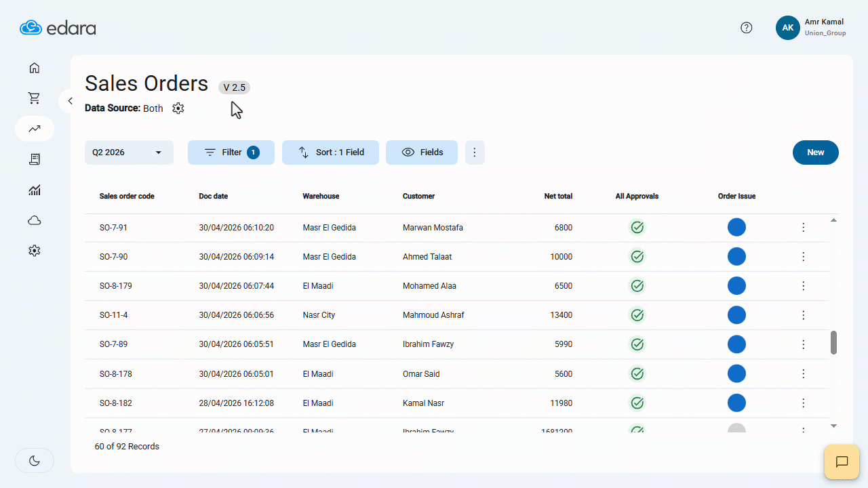Open the Fields visibility button
The width and height of the screenshot is (868, 488).
tap(422, 152)
